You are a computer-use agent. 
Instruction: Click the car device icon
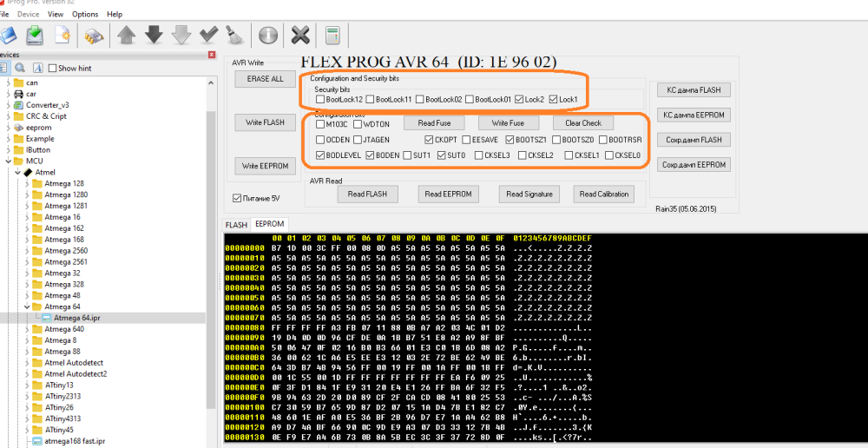18,94
